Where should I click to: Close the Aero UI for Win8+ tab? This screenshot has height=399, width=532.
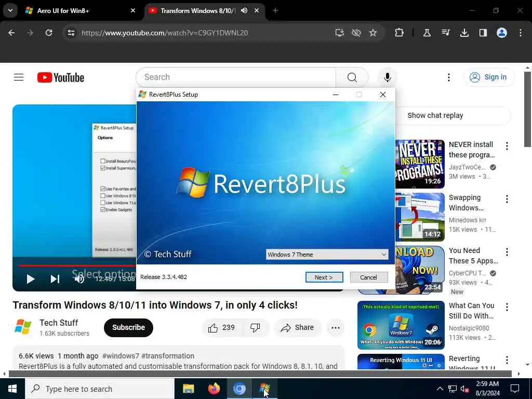[132, 10]
